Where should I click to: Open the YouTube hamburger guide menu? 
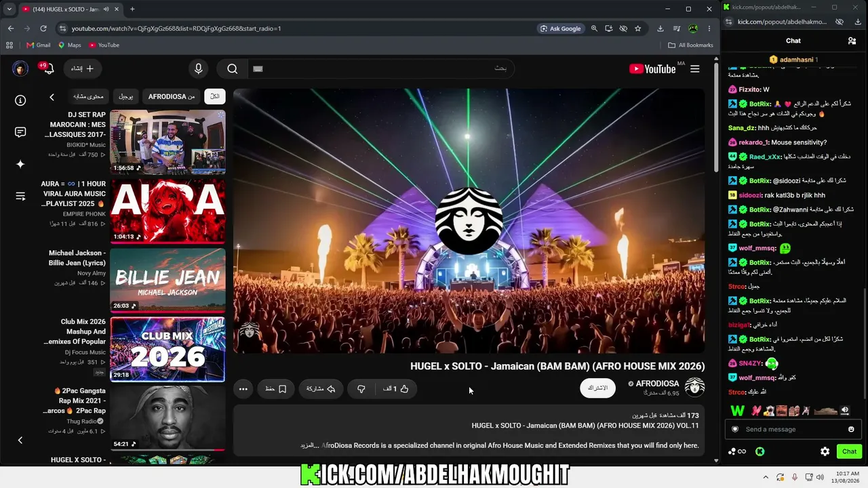coord(695,68)
